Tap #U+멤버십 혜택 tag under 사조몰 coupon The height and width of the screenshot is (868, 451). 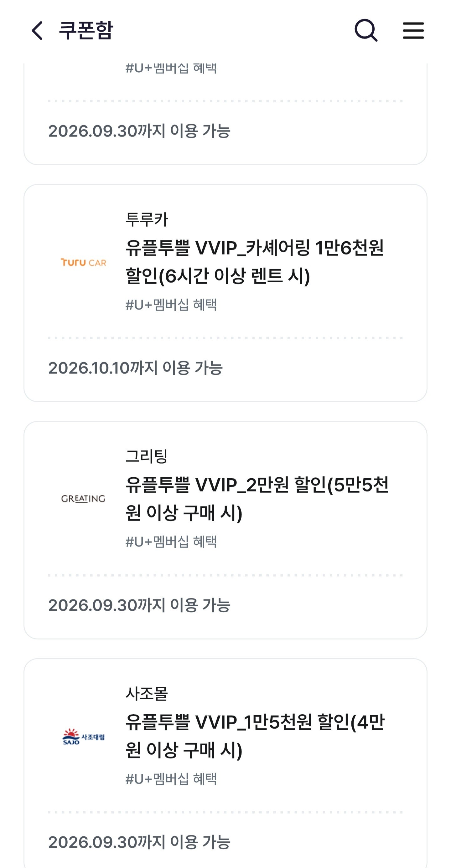click(x=171, y=779)
